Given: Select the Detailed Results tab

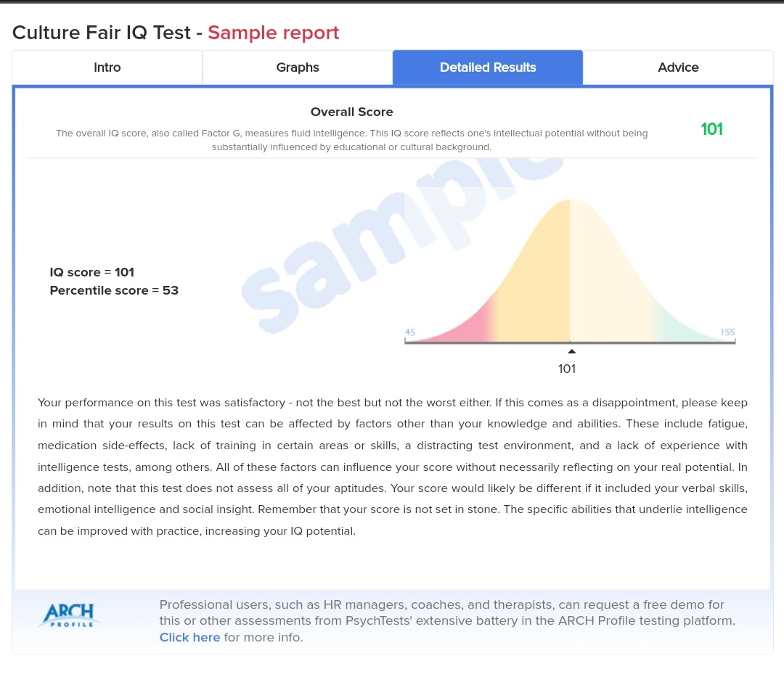Looking at the screenshot, I should (x=487, y=67).
